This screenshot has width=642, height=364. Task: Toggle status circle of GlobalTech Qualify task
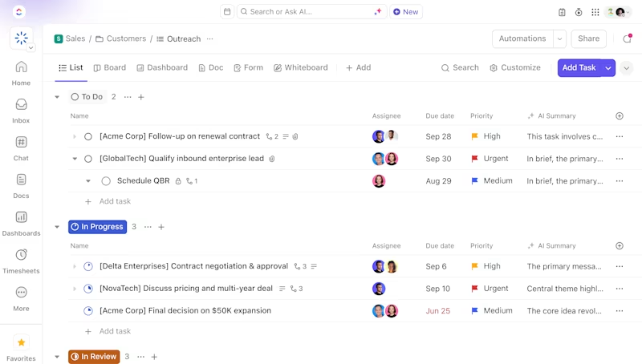point(88,159)
